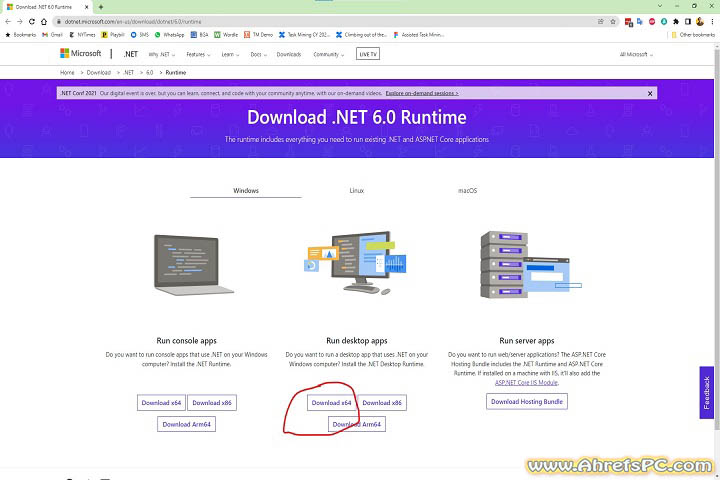The width and height of the screenshot is (720, 480).
Task: Open the Wordle bookmark
Action: (x=226, y=34)
